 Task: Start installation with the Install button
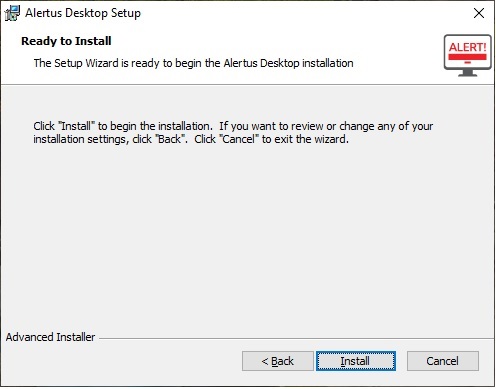(356, 361)
